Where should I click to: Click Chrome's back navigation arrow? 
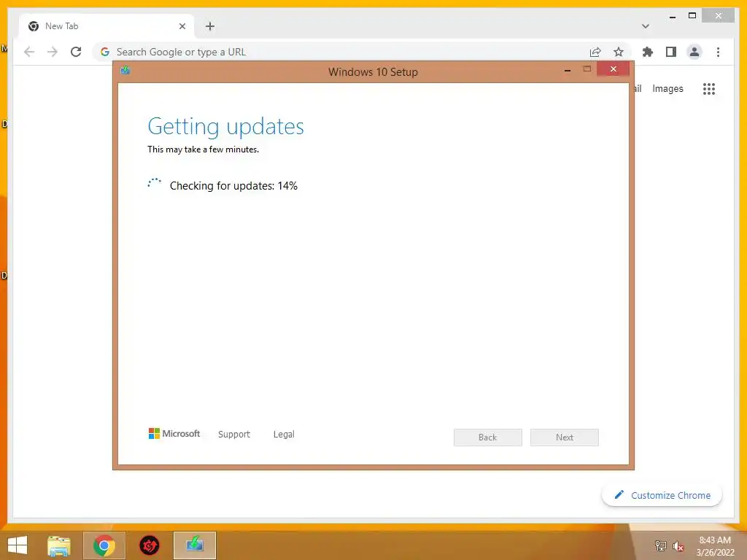(29, 52)
